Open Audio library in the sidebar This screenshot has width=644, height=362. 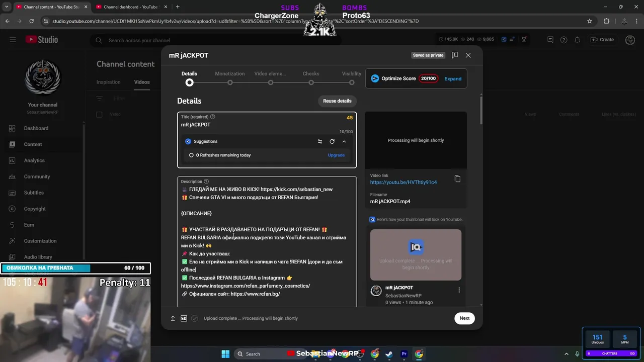(38, 257)
